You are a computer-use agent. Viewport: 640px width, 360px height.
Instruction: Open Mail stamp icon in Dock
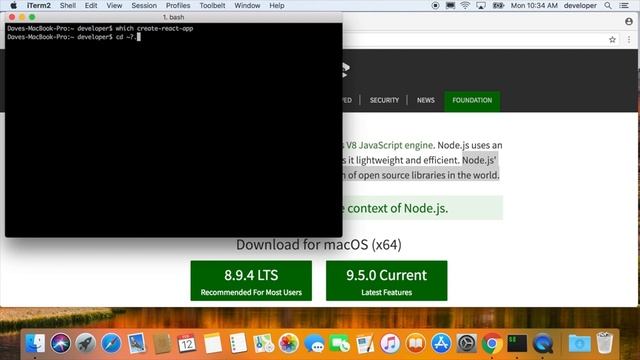point(137,343)
